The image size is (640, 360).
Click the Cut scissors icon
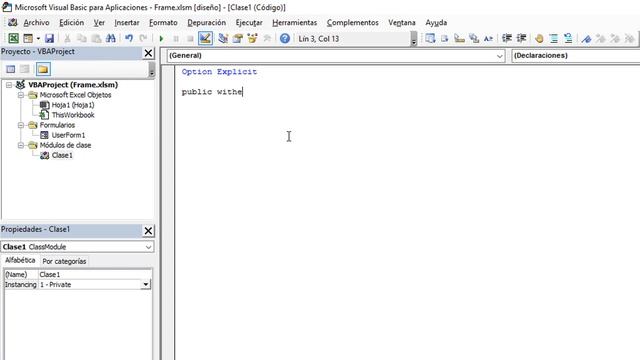(67, 38)
